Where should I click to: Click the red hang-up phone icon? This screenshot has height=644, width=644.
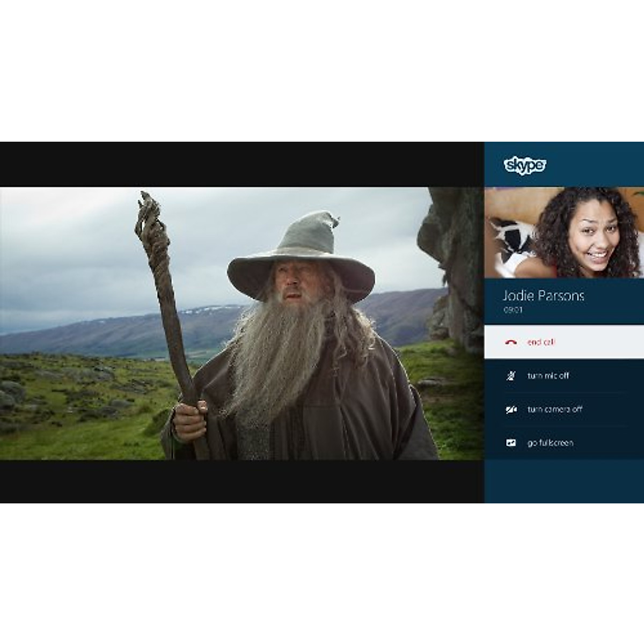point(511,342)
